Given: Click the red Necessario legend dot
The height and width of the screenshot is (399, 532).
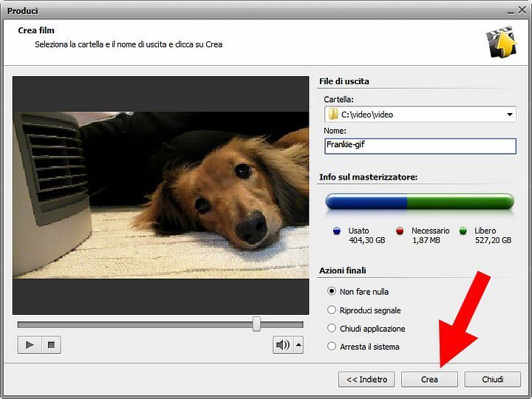Looking at the screenshot, I should coord(400,231).
